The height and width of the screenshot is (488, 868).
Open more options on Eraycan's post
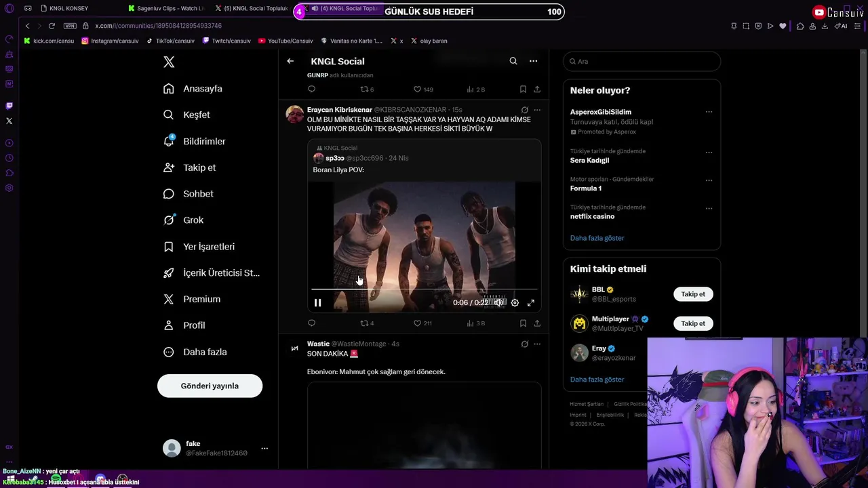point(537,110)
